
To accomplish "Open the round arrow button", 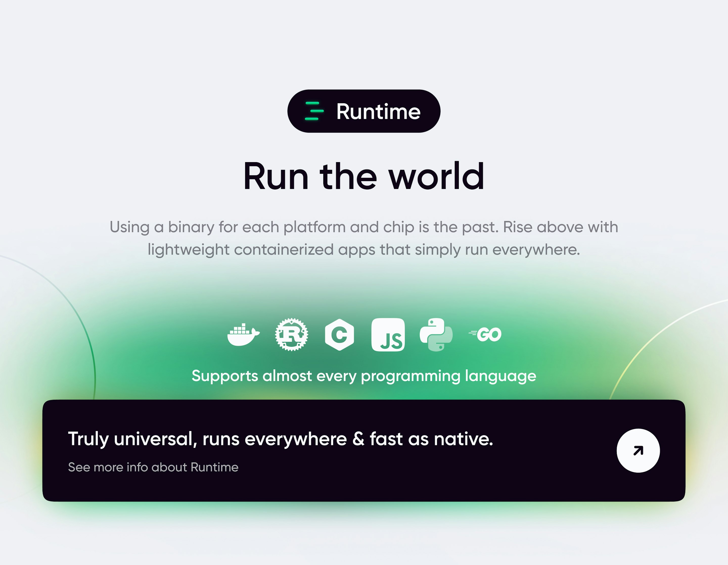I will (638, 451).
